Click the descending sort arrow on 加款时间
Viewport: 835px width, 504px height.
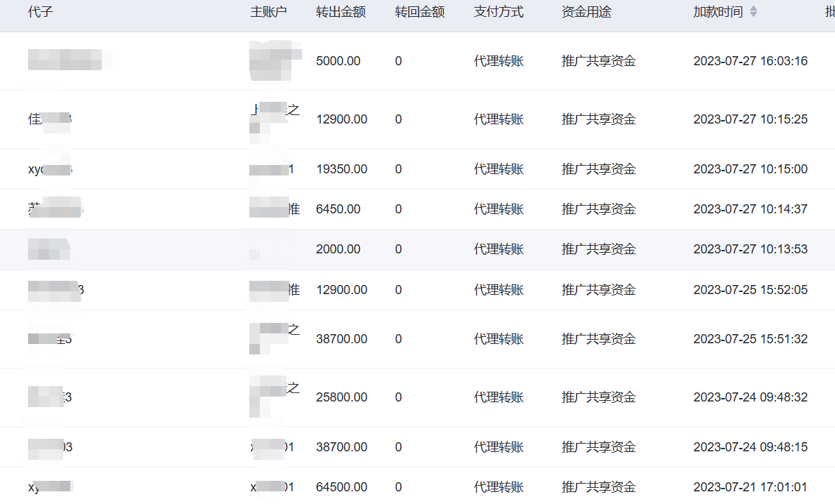(x=752, y=15)
